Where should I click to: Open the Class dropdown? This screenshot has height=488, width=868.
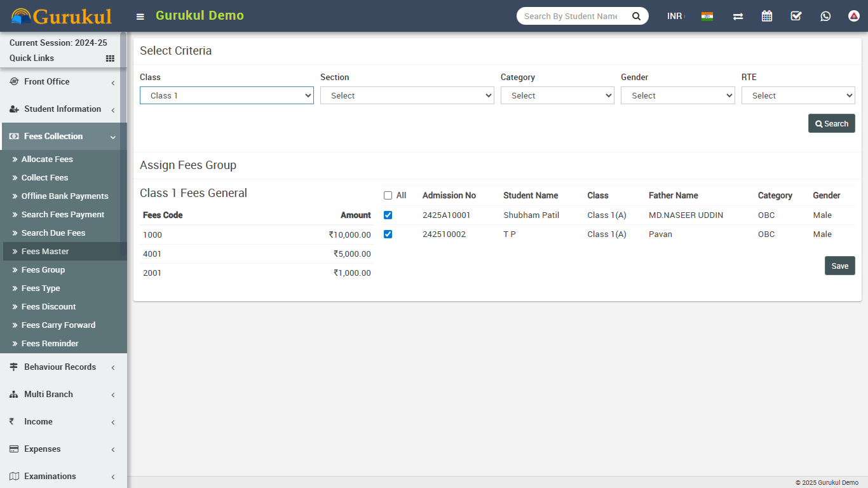point(227,95)
